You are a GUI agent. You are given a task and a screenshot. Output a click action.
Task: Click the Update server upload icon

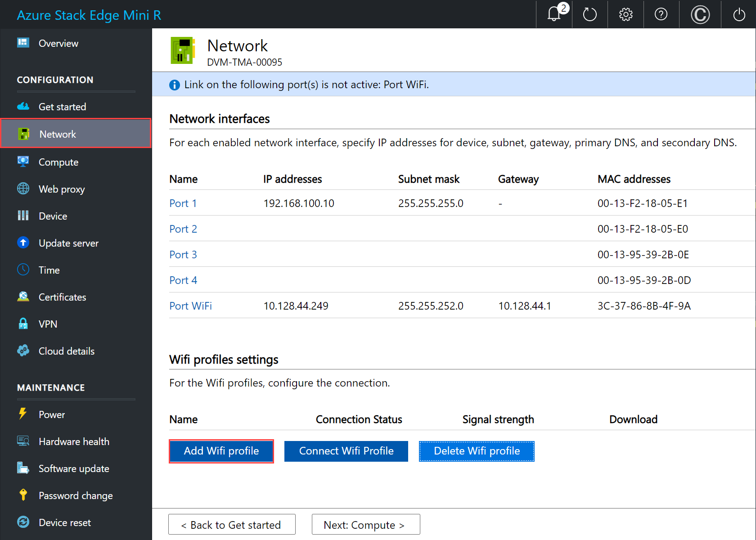pos(23,243)
